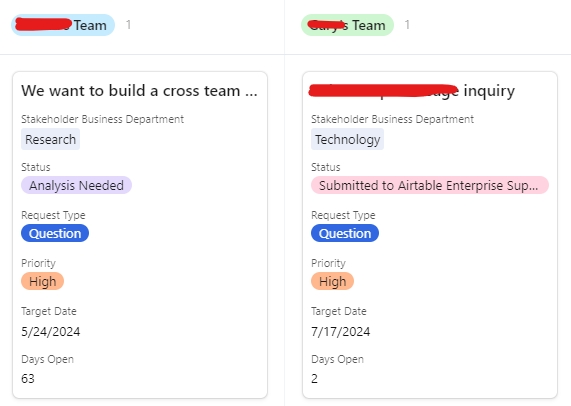
Task: Click Question tag on Technology card
Action: pyautogui.click(x=345, y=233)
